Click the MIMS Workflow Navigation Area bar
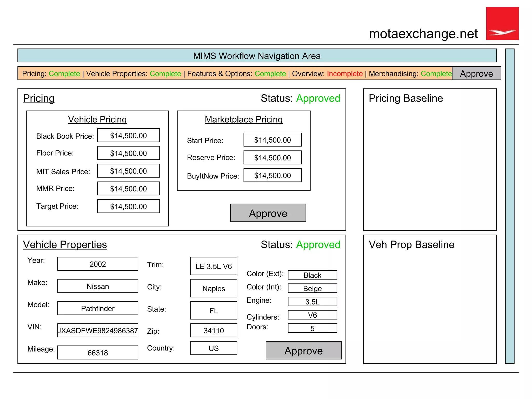The image size is (532, 399). point(257,56)
